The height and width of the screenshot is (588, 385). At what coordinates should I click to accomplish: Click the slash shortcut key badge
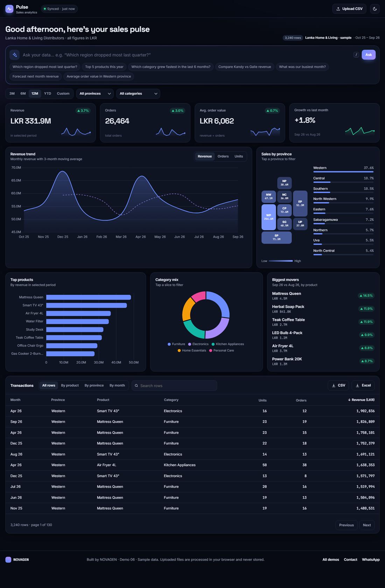click(356, 55)
